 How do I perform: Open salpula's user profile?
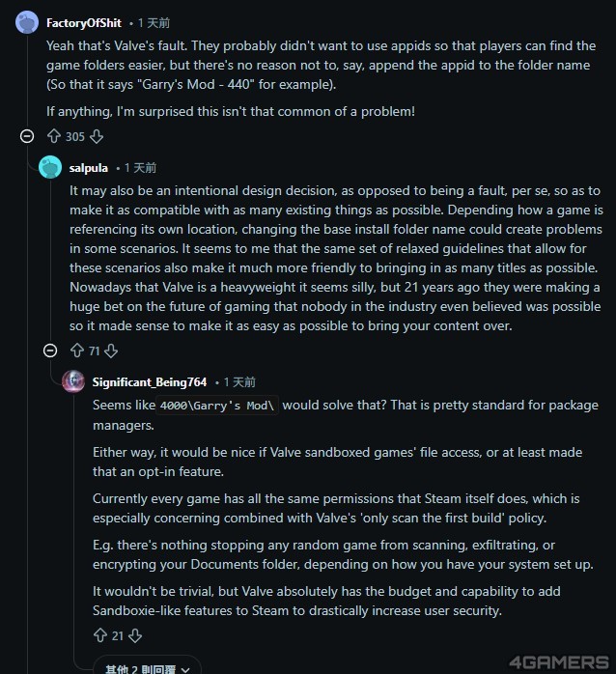click(89, 168)
